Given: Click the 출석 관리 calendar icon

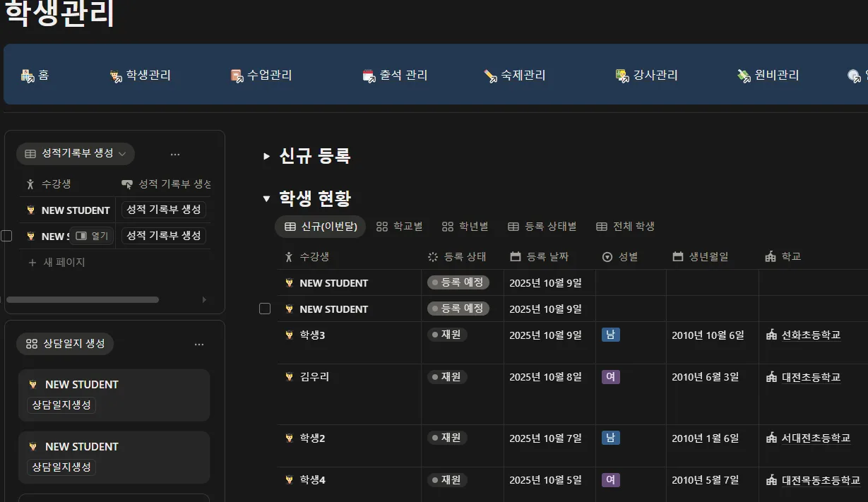Looking at the screenshot, I should click(x=369, y=76).
